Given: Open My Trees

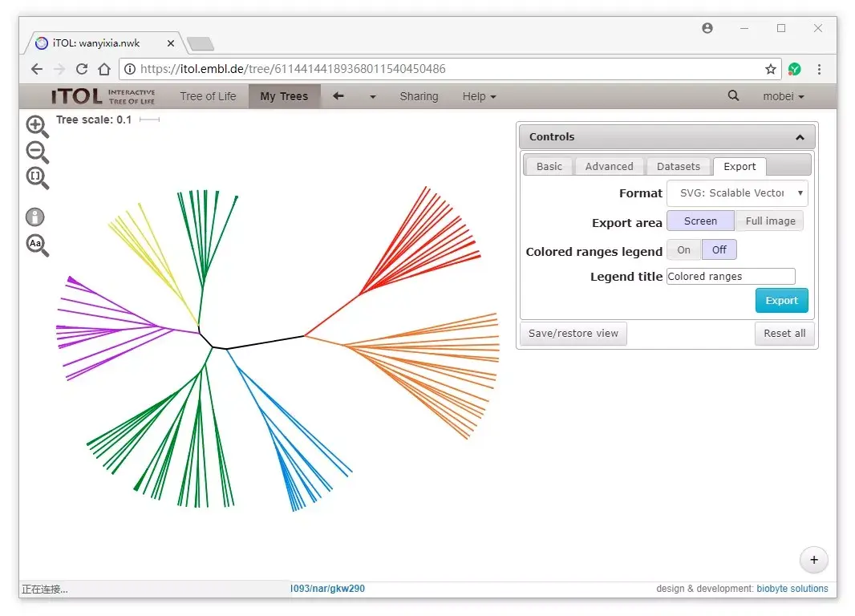Looking at the screenshot, I should 284,96.
